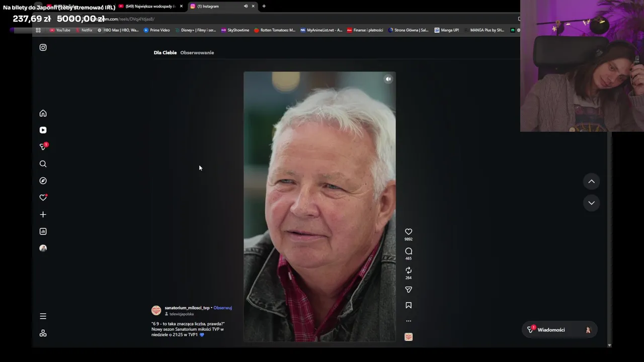Click the comment count 465
This screenshot has height=362, width=644.
tap(409, 258)
